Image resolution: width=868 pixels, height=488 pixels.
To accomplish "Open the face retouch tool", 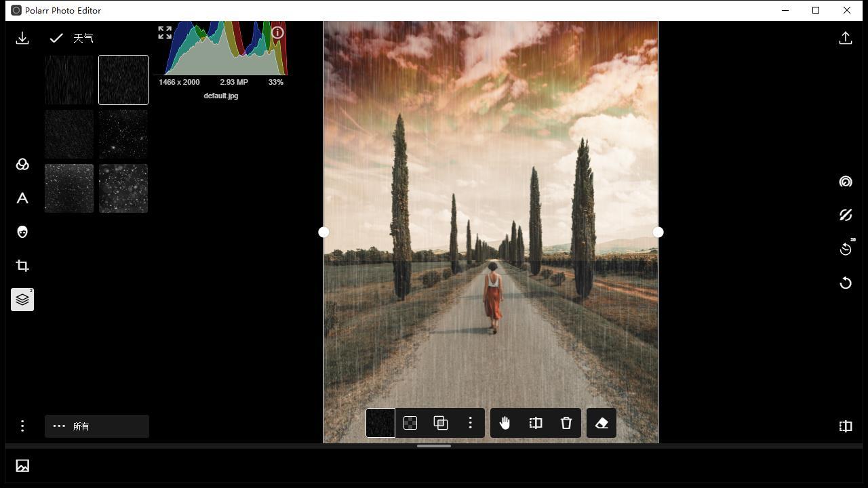I will pyautogui.click(x=22, y=232).
